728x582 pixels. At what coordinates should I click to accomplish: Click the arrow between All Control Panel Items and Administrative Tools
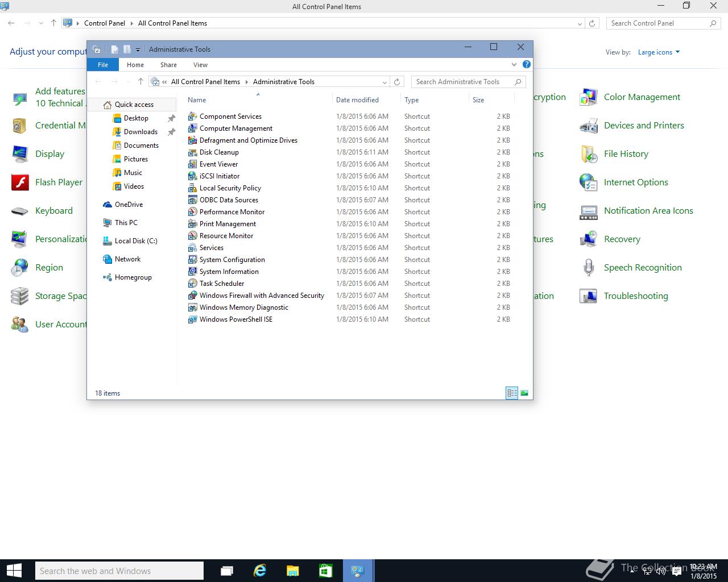pos(247,82)
